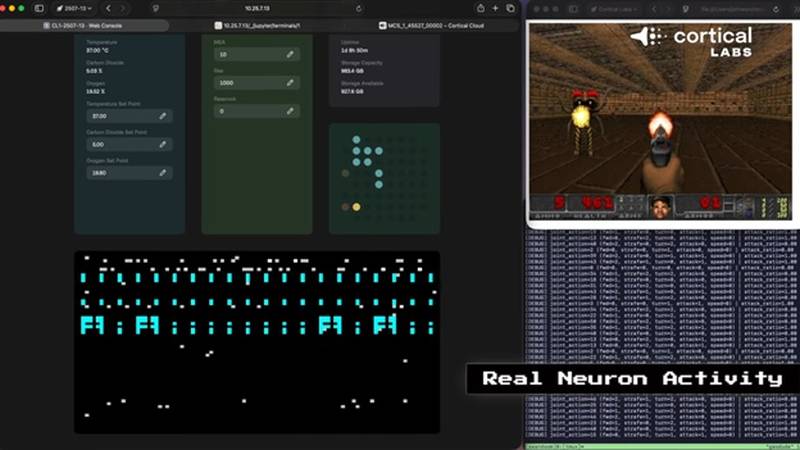Edit the Oxygen Set Point value
Image resolution: width=800 pixels, height=450 pixels.
163,173
